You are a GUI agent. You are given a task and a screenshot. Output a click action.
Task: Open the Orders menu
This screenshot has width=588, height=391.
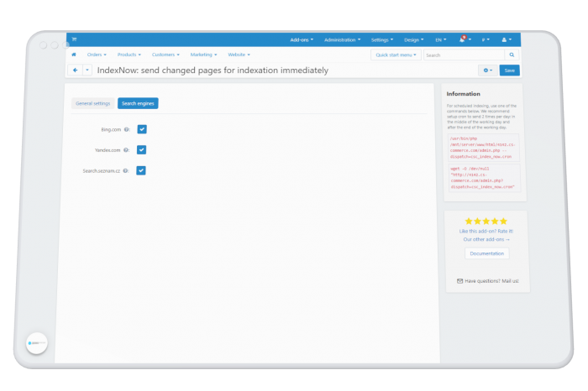pos(97,55)
